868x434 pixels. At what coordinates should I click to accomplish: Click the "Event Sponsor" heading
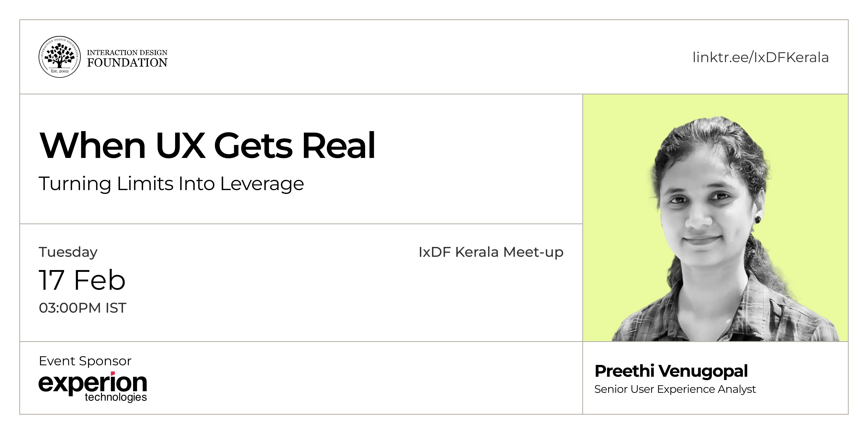coord(85,361)
